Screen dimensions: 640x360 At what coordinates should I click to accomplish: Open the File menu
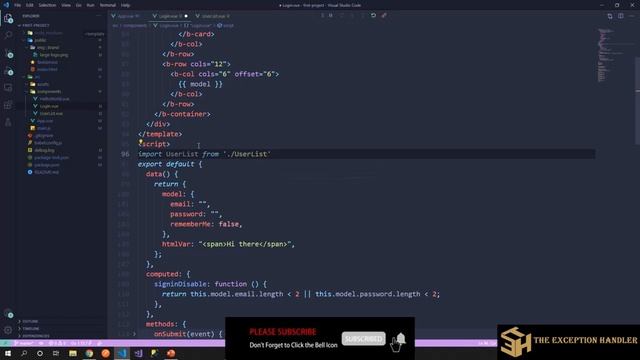(18, 5)
